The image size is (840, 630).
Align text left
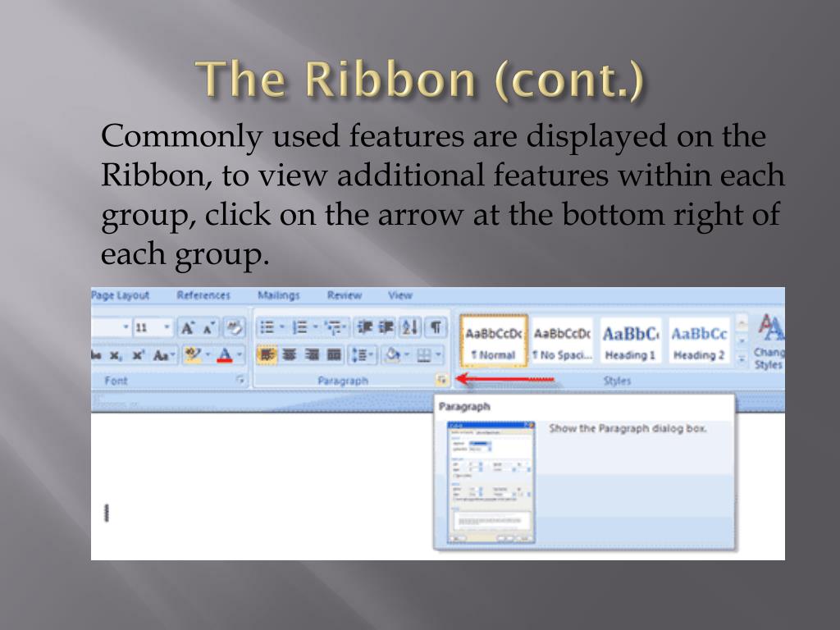click(x=267, y=354)
